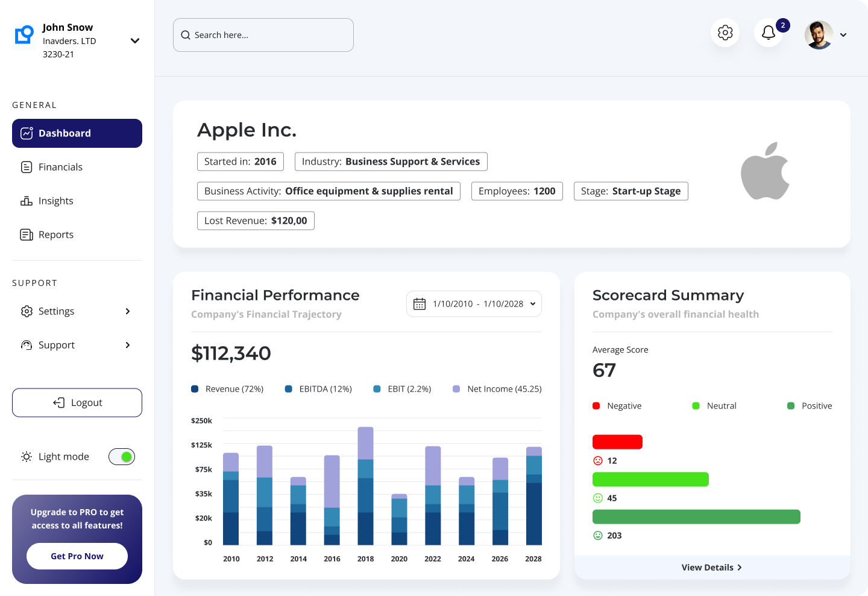868x596 pixels.
Task: Toggle the Light mode switch
Action: [122, 457]
